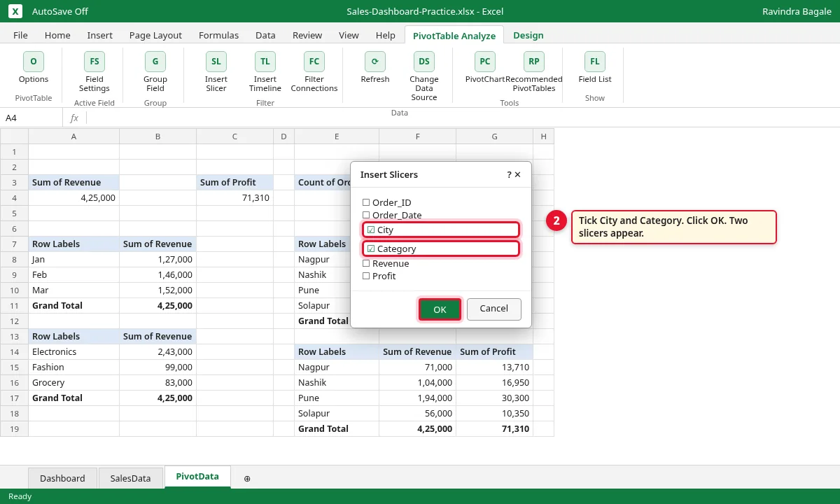
Task: Select column C header
Action: pyautogui.click(x=235, y=136)
